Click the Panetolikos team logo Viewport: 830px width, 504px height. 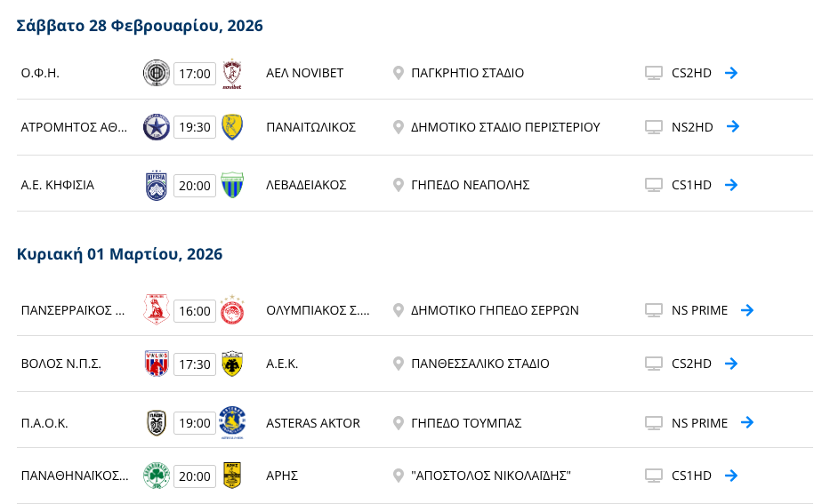[x=232, y=126]
